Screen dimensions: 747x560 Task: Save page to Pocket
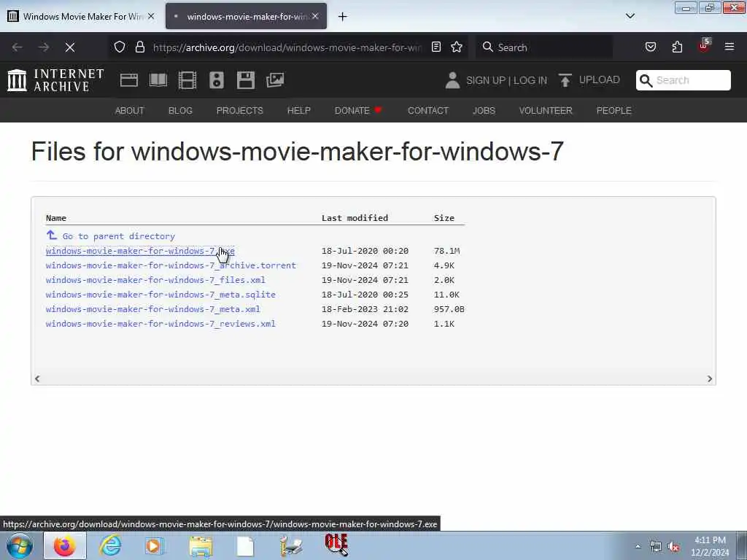coord(651,47)
